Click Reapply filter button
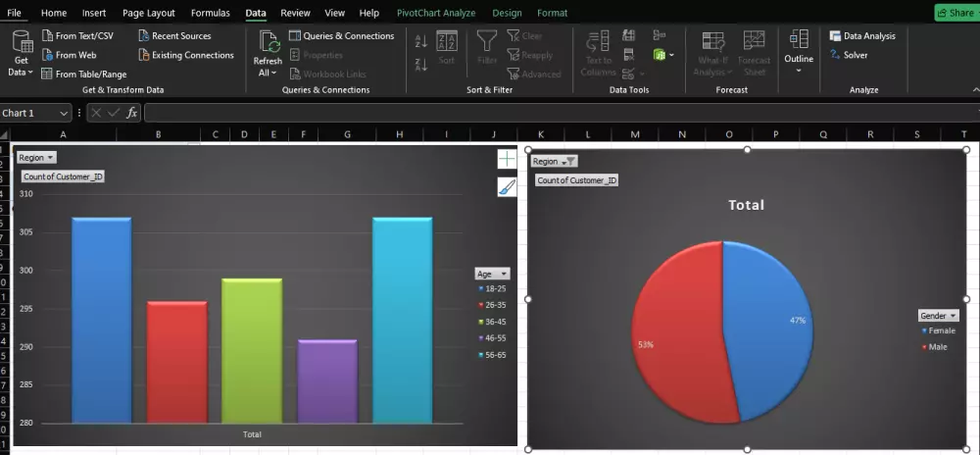 click(530, 55)
